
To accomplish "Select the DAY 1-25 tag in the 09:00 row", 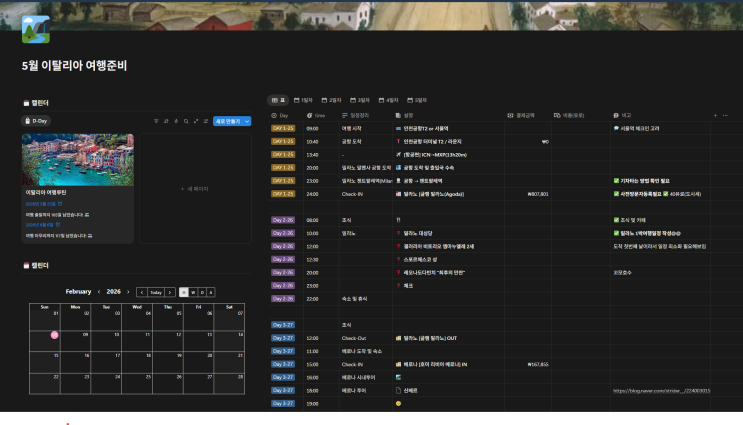I will click(x=283, y=128).
